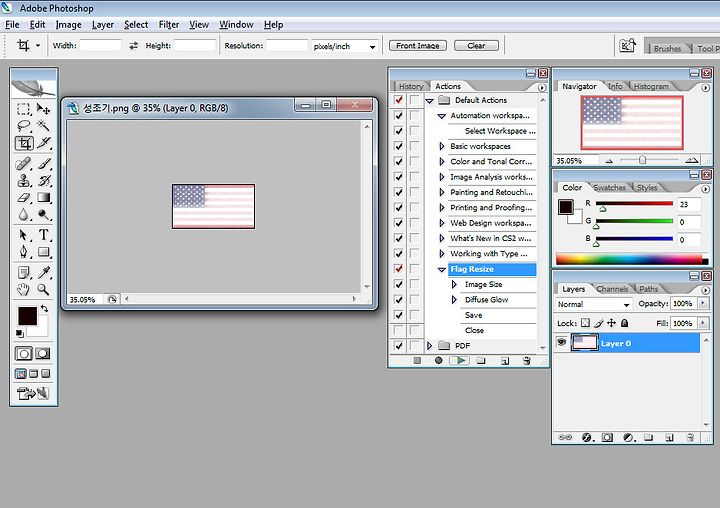Select the Path Selection tool
The image size is (720, 508).
(x=23, y=235)
